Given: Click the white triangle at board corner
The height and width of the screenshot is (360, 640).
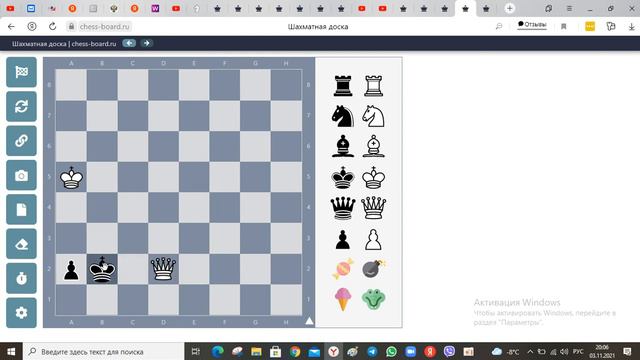Looking at the screenshot, I should 309,321.
